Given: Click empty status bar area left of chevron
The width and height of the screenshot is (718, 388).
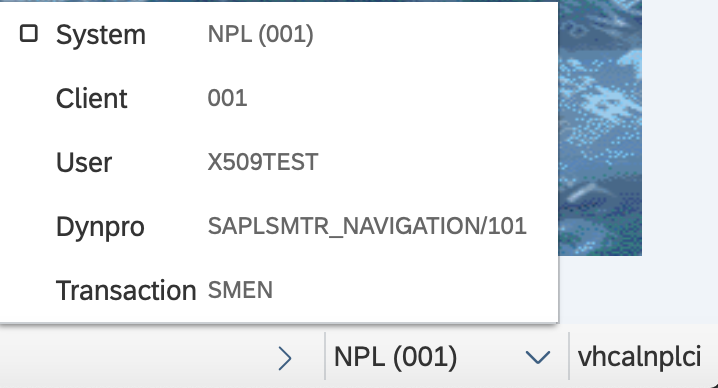Looking at the screenshot, I should [137, 357].
